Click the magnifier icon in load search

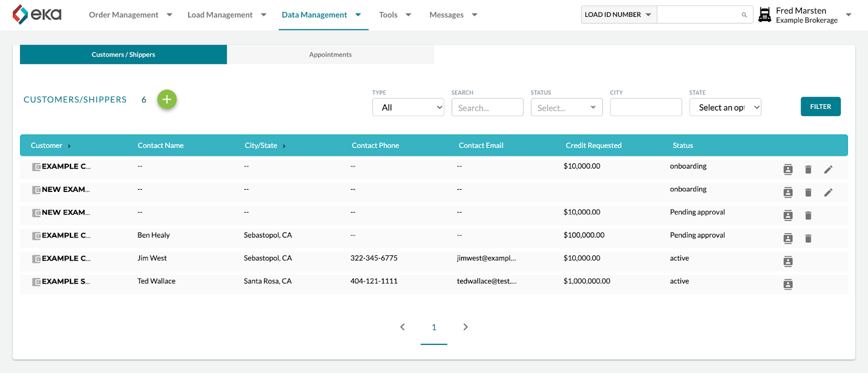[744, 15]
